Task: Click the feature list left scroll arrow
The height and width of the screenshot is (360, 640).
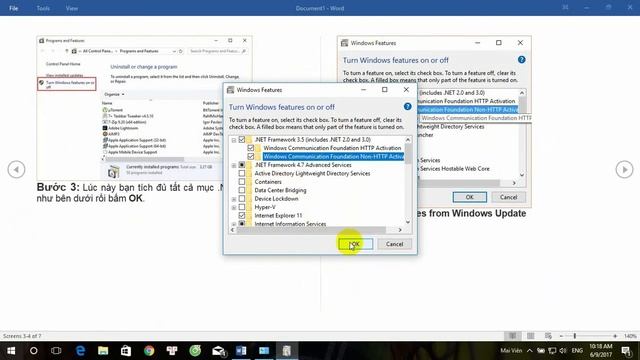Action: (232, 230)
